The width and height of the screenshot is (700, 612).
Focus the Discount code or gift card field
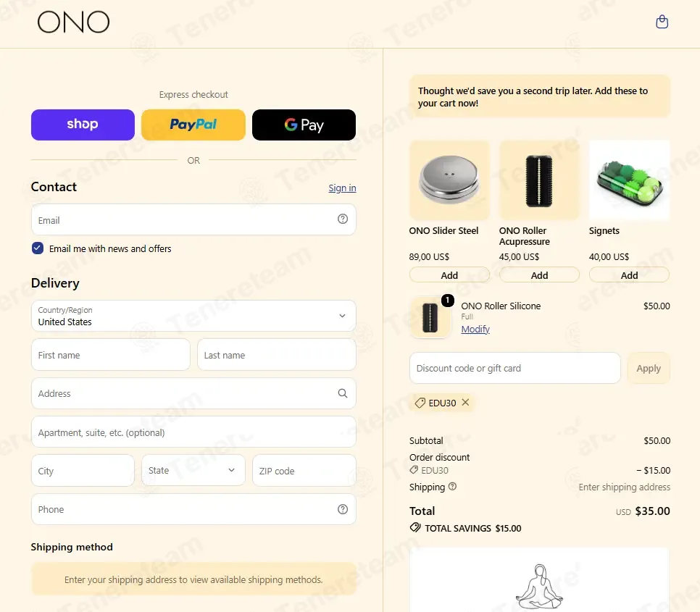click(514, 369)
